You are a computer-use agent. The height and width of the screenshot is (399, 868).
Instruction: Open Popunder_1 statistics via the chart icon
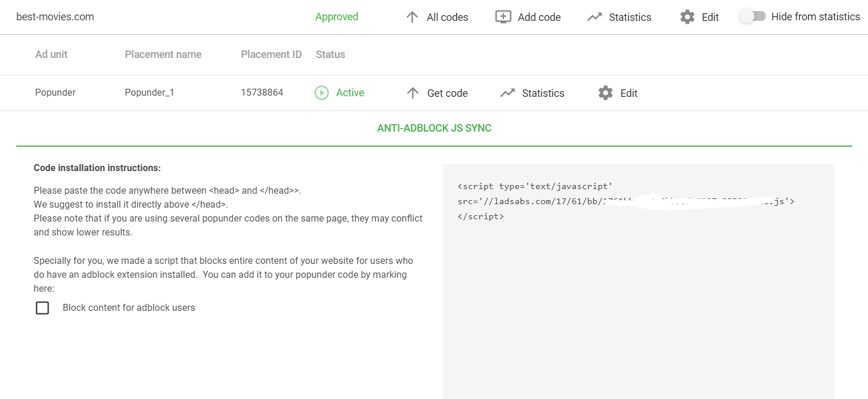pyautogui.click(x=508, y=92)
